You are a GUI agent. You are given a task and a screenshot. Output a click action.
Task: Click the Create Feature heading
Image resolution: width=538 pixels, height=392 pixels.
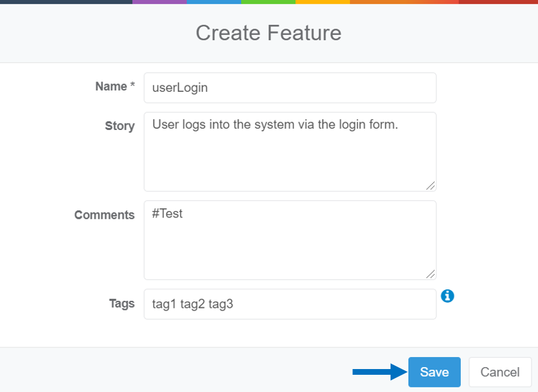click(269, 33)
